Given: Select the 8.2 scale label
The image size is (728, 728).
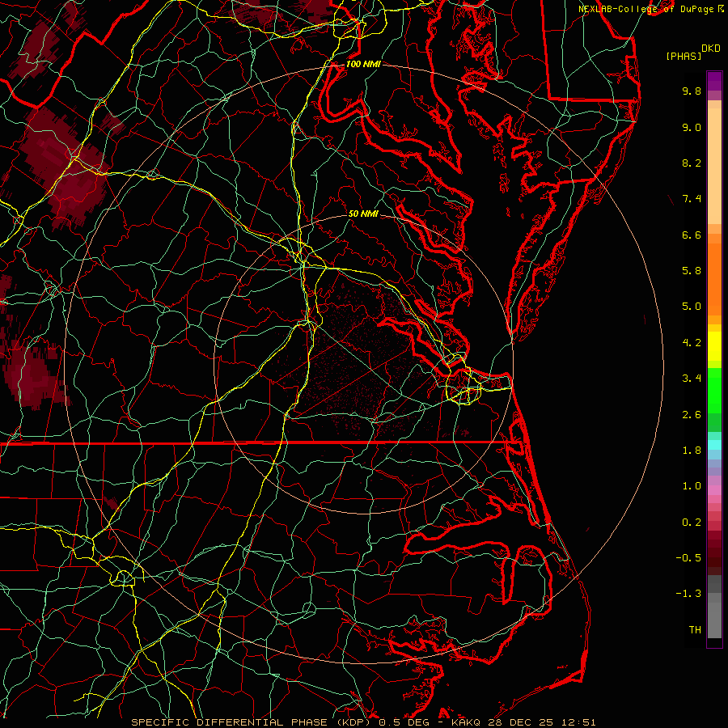Looking at the screenshot, I should coord(692,163).
